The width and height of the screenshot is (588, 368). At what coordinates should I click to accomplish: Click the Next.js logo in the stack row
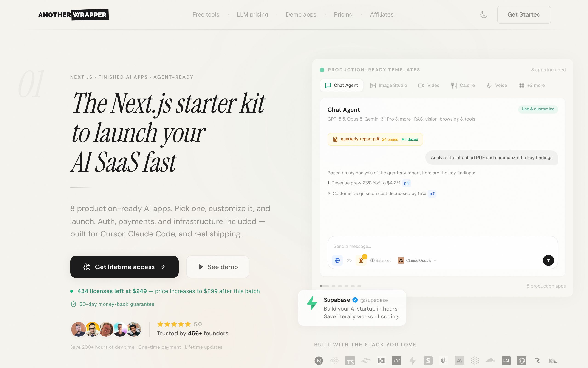[319, 360]
